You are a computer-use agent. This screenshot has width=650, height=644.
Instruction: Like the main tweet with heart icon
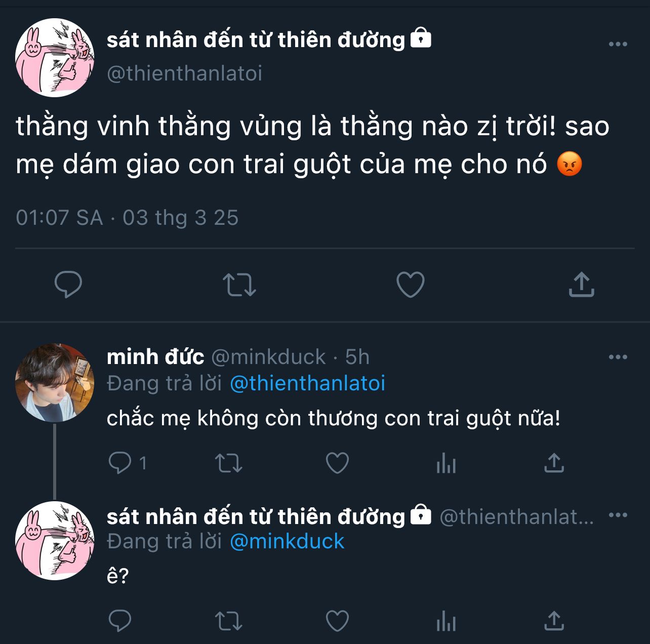click(410, 285)
